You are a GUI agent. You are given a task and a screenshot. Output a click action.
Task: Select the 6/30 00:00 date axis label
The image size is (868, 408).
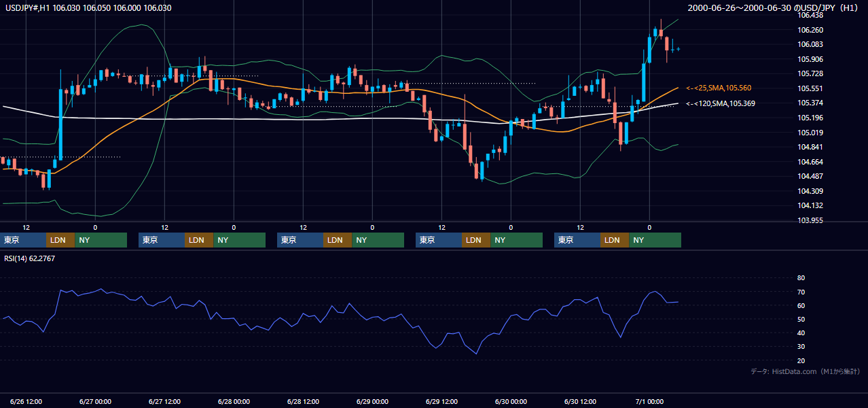(x=511, y=401)
